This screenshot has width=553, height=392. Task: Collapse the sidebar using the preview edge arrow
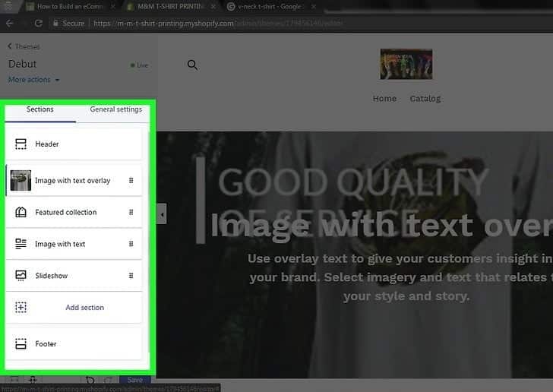tap(162, 217)
